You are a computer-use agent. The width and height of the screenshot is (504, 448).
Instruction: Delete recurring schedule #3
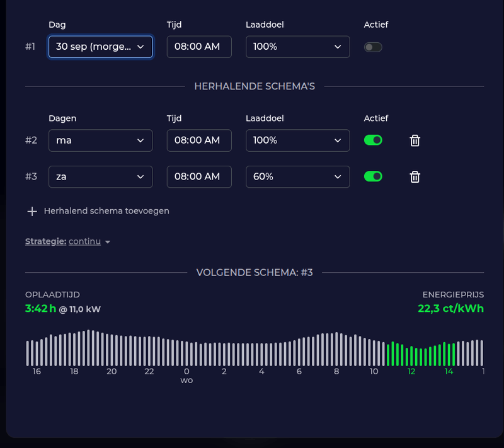[415, 177]
